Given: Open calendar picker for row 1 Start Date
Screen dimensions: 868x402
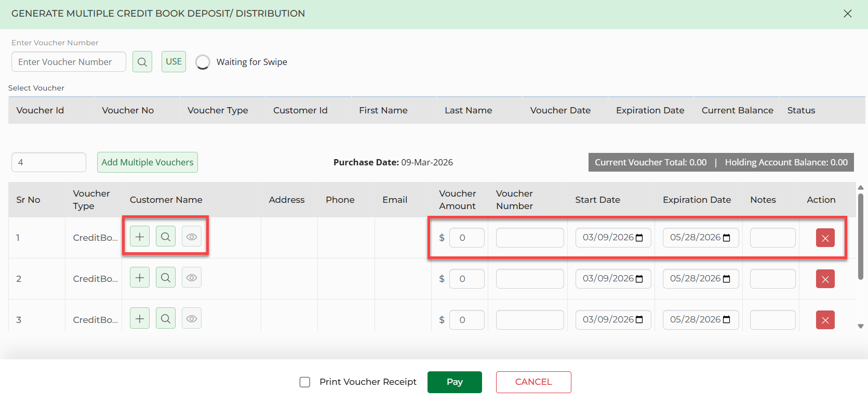Looking at the screenshot, I should click(639, 238).
